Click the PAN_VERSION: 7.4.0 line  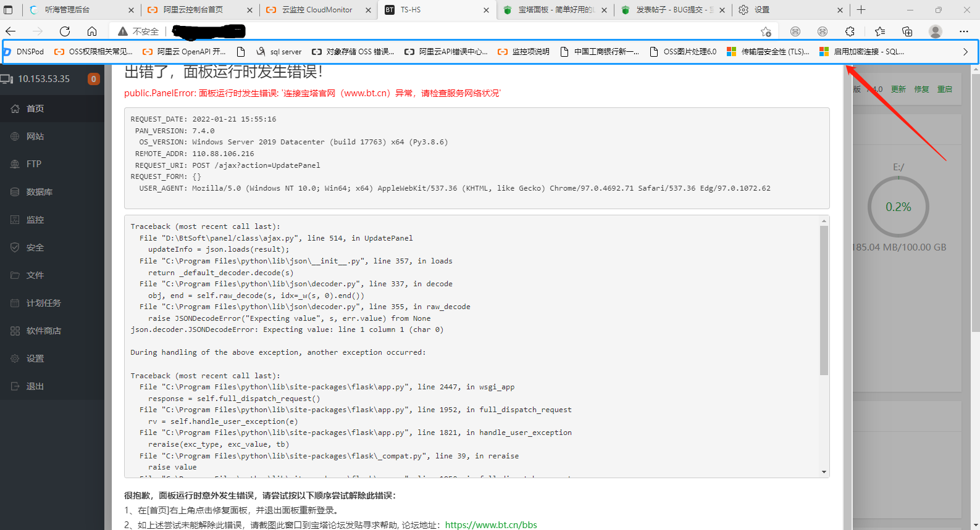(x=175, y=131)
